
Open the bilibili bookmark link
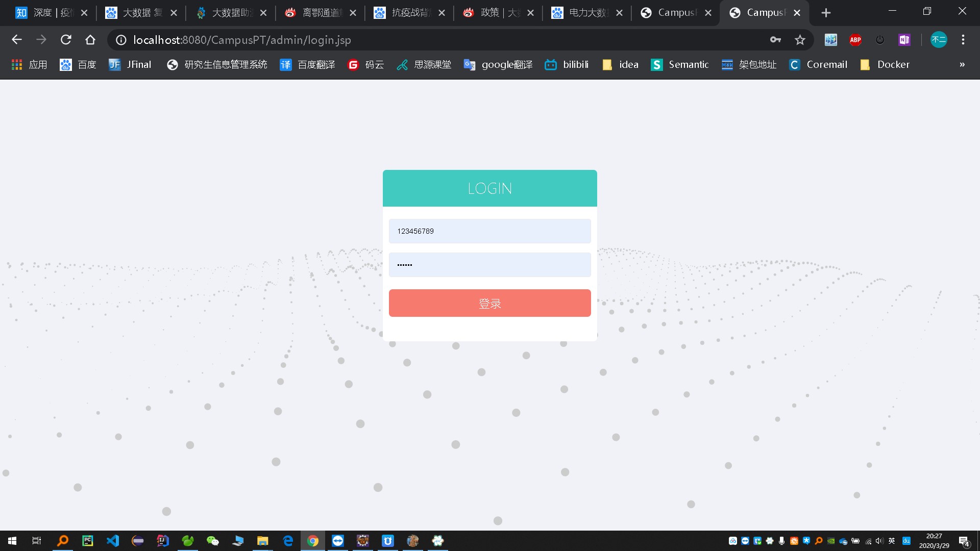567,65
